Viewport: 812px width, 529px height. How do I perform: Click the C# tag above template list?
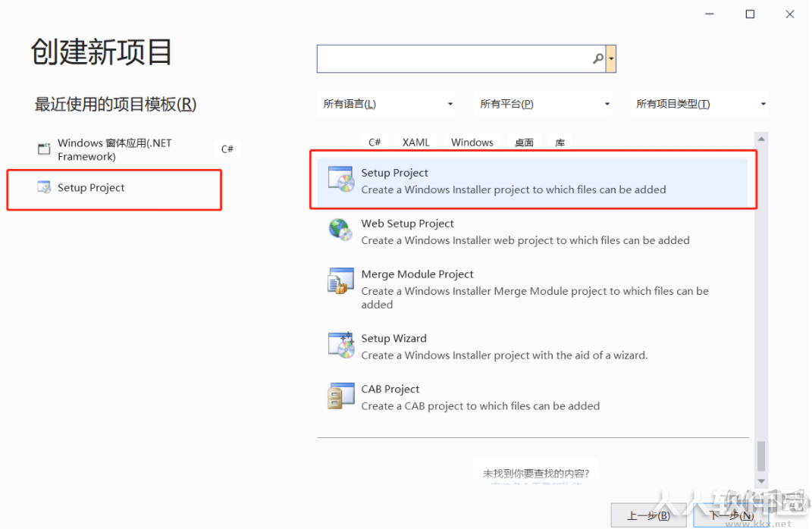pyautogui.click(x=375, y=142)
